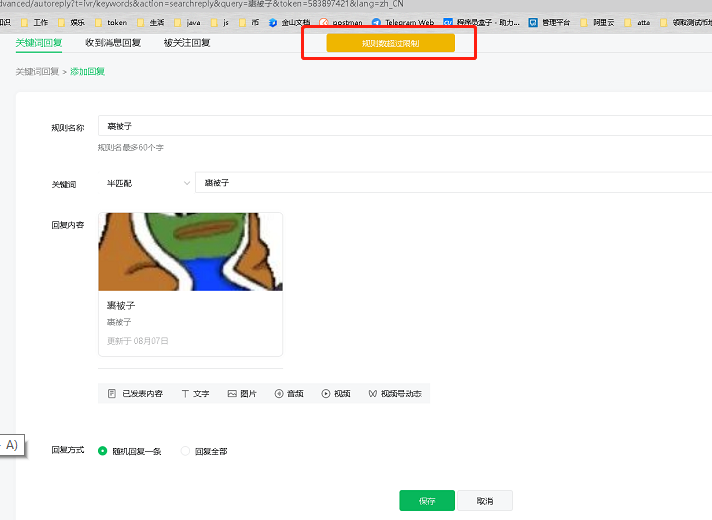Image resolution: width=712 pixels, height=520 pixels.
Task: Click the frog image in reply card
Action: click(190, 252)
